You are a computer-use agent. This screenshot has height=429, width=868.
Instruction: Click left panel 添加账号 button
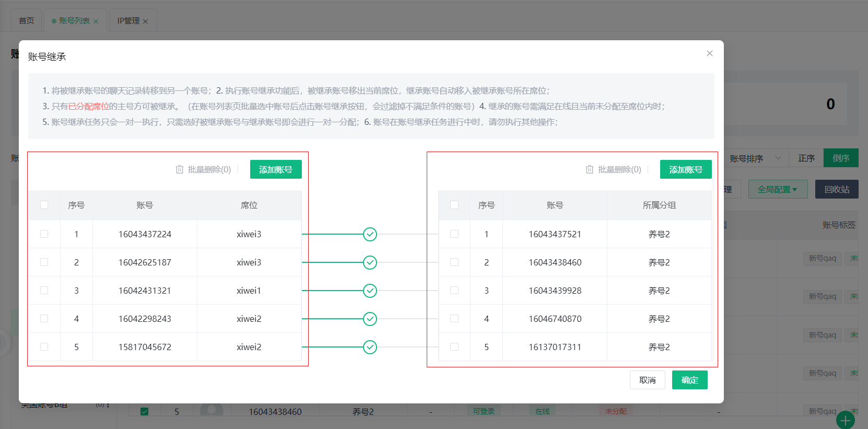click(276, 169)
